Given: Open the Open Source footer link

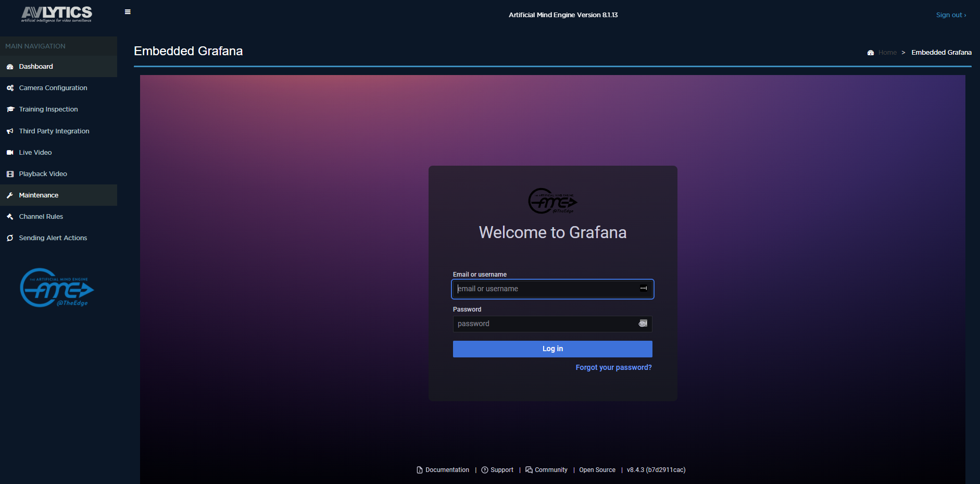Looking at the screenshot, I should pos(597,470).
